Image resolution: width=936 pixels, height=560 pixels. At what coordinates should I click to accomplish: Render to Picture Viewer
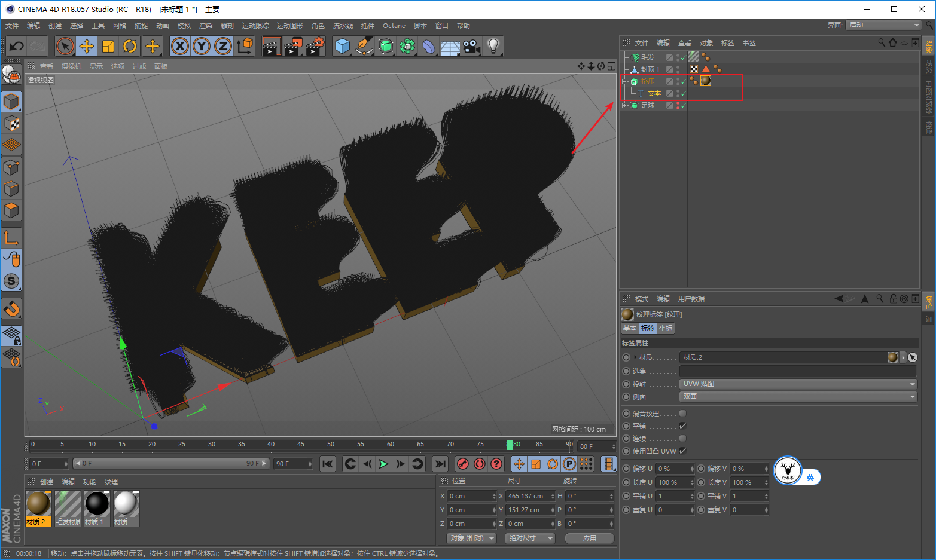(x=293, y=46)
